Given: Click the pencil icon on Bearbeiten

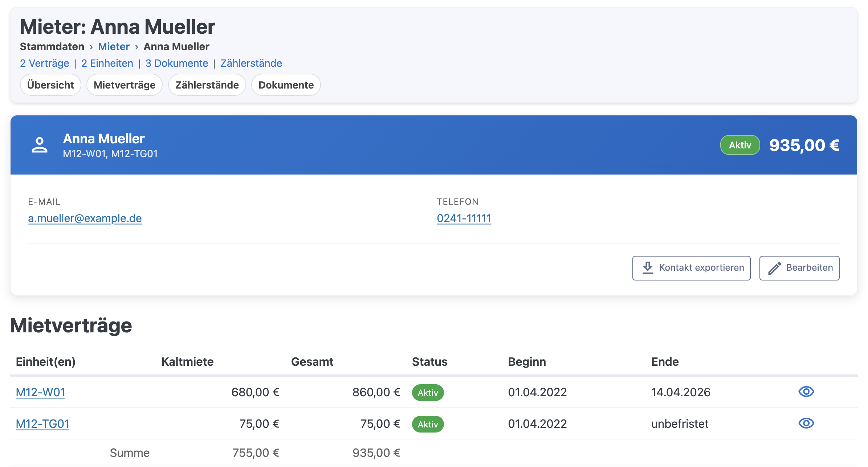Looking at the screenshot, I should coord(774,268).
